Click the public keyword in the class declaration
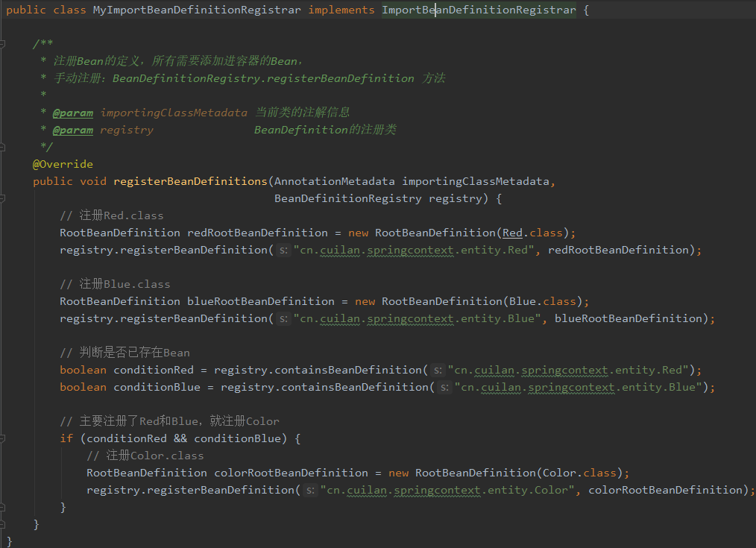 pos(26,10)
